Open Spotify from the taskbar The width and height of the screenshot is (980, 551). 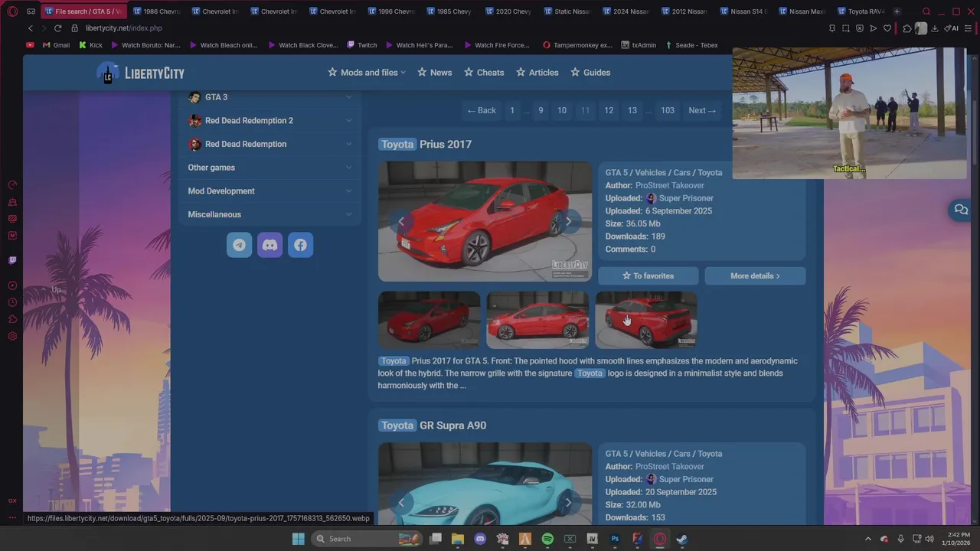(x=547, y=539)
